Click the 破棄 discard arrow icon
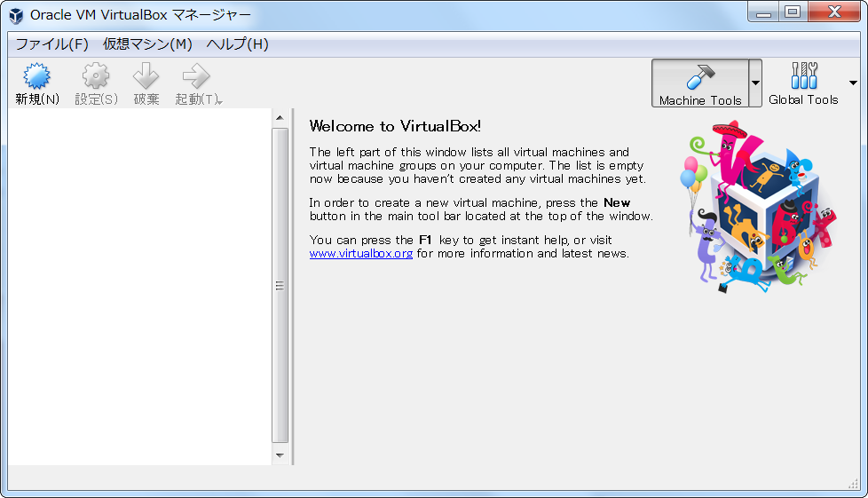The height and width of the screenshot is (498, 868). tap(146, 75)
